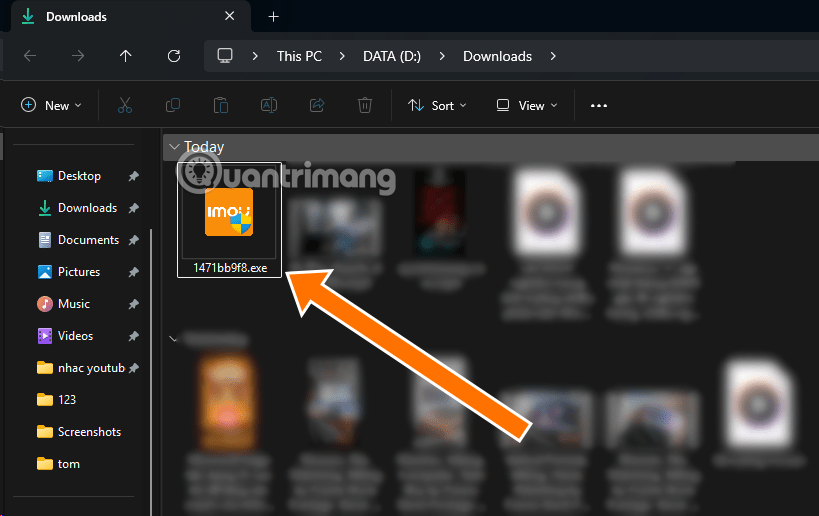Expand chevron after Downloads breadcrumb
Screen dimensions: 819x516
553,56
